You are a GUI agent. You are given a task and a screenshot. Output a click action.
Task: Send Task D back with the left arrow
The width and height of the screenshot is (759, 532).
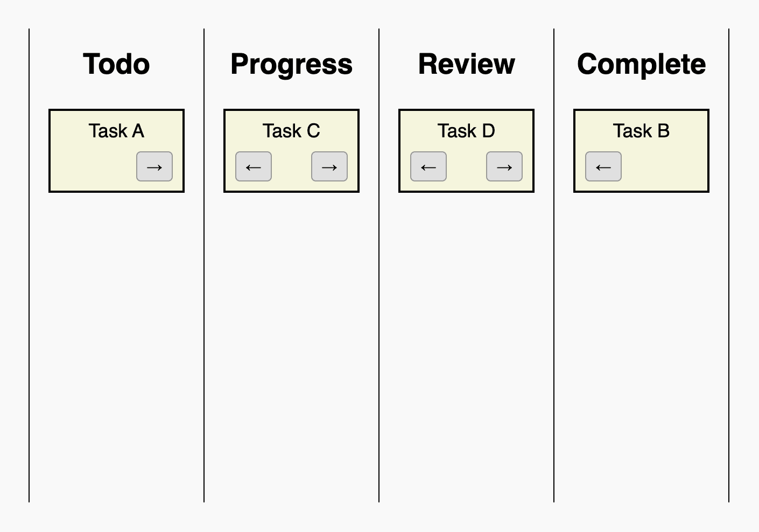tap(428, 167)
